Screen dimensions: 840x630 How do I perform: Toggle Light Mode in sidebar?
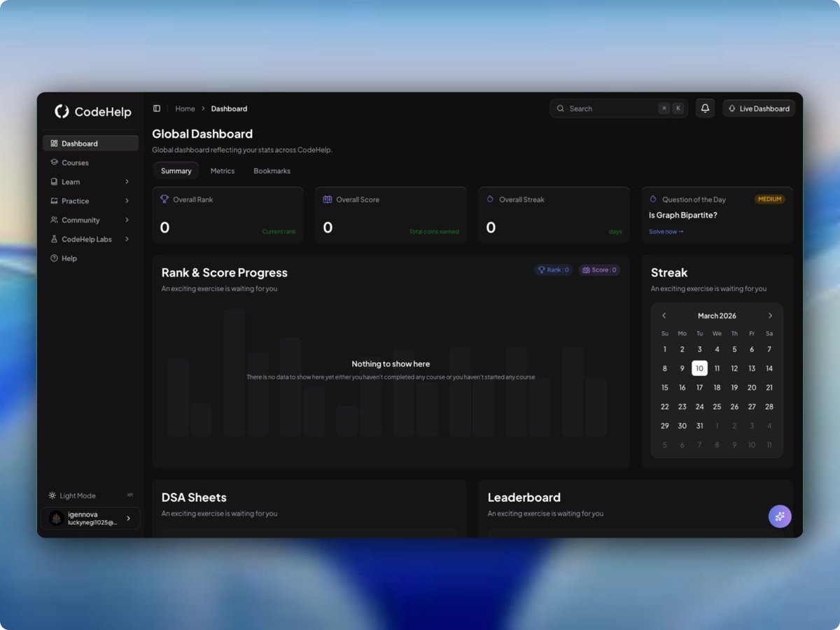[90, 496]
